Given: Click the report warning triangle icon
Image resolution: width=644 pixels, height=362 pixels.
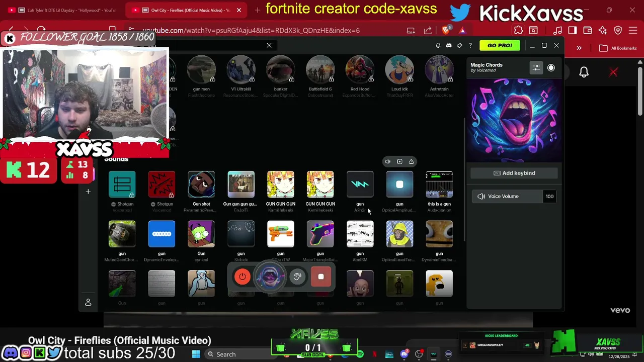Looking at the screenshot, I should coord(411,161).
